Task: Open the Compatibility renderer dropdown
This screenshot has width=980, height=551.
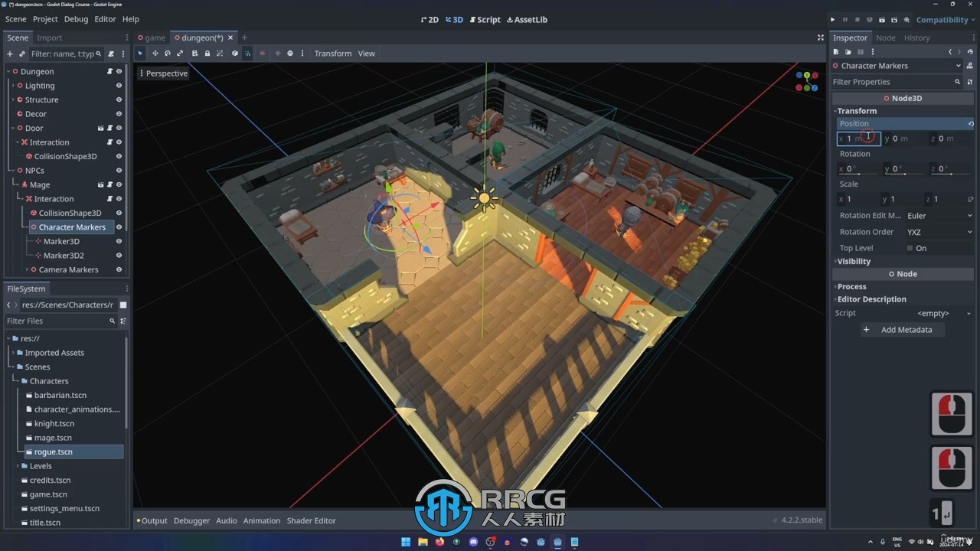Action: point(946,20)
